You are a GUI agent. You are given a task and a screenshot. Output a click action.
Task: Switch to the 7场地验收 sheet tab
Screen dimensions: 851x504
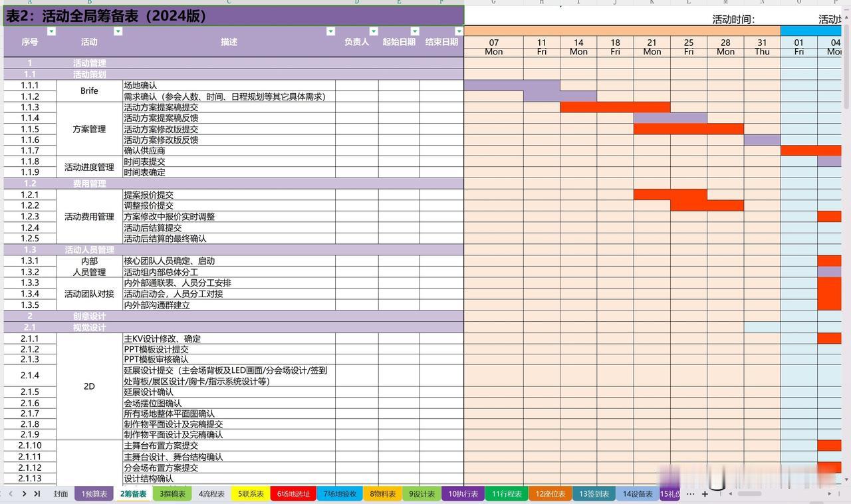click(340, 494)
